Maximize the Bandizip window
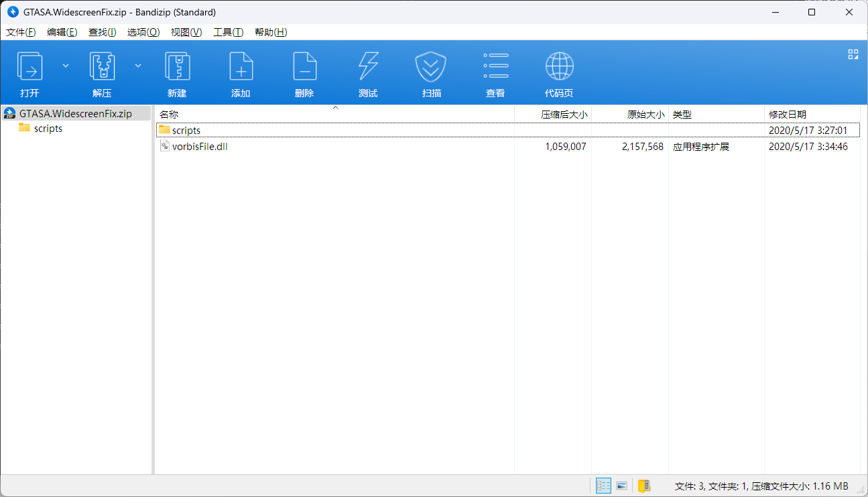868x497 pixels. pos(812,12)
